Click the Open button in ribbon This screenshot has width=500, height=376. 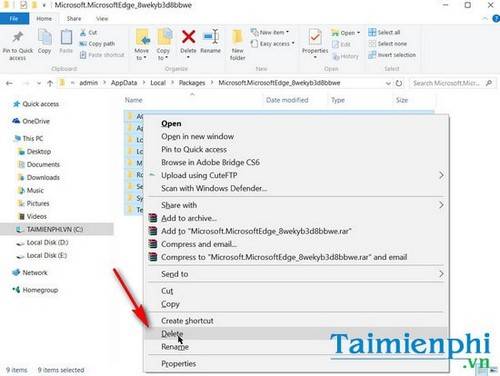point(345,33)
